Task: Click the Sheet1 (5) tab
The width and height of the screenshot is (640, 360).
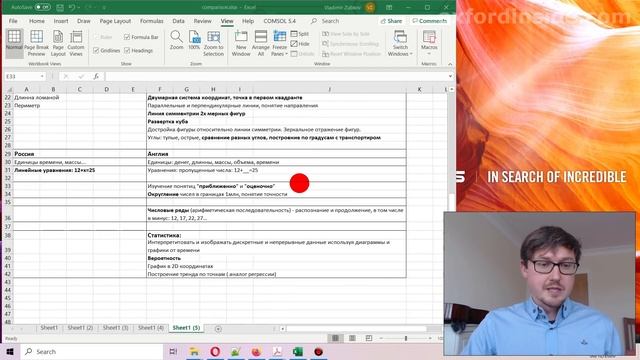Action: (186, 328)
